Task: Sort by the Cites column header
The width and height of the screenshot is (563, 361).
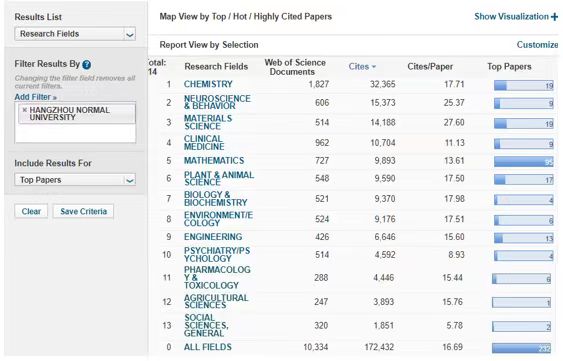Action: point(359,67)
